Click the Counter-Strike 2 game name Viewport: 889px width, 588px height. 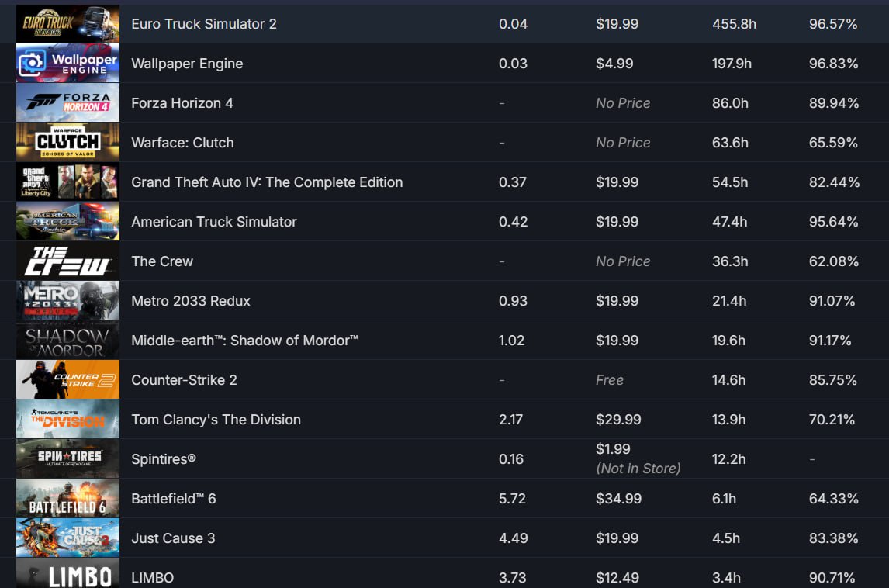[185, 380]
